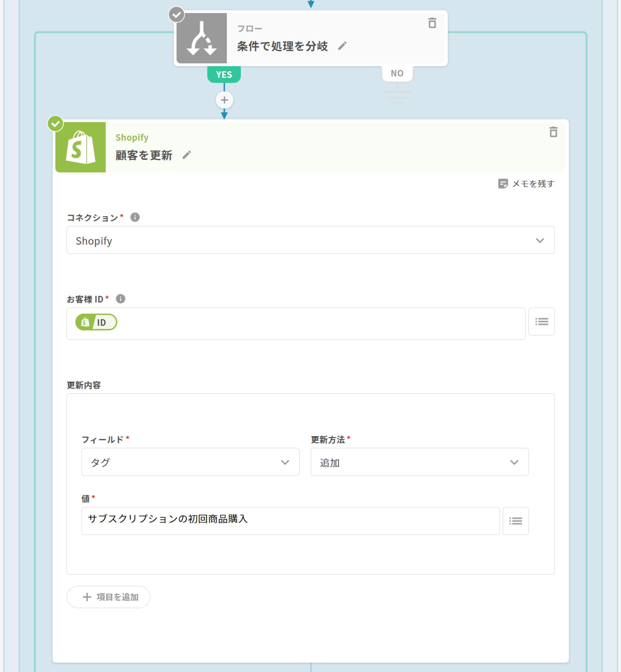Open variable list beside 値 field
This screenshot has height=672, width=621.
click(515, 521)
